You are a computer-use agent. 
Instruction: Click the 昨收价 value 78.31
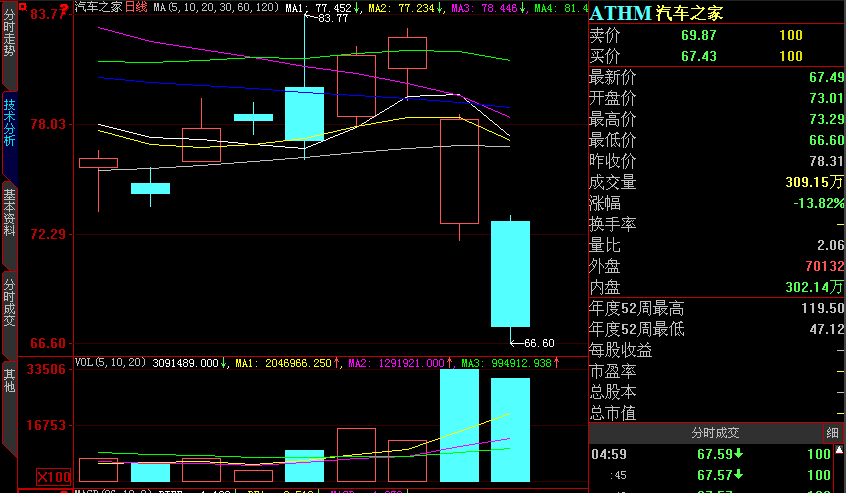[x=826, y=162]
